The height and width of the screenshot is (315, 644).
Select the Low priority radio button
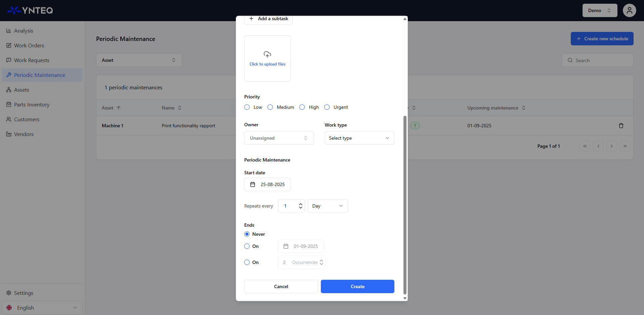point(247,107)
